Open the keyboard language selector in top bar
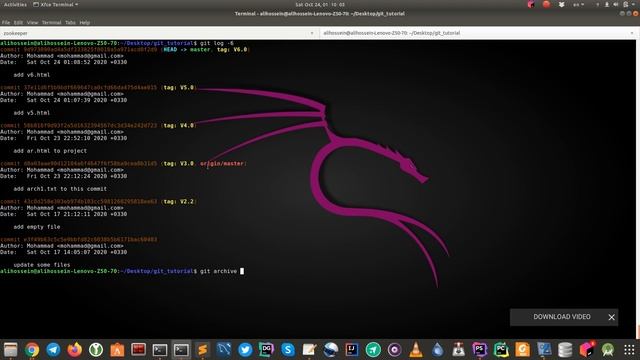The height and width of the screenshot is (360, 640). [x=578, y=4]
